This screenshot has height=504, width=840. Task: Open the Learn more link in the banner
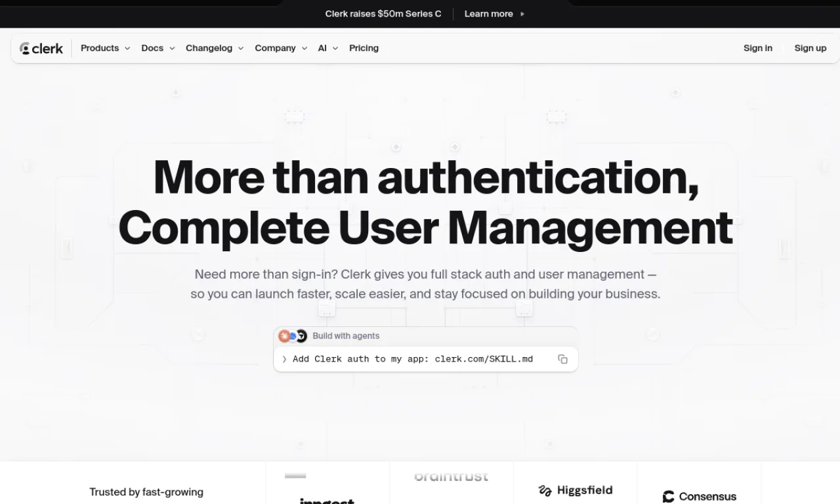(x=494, y=14)
